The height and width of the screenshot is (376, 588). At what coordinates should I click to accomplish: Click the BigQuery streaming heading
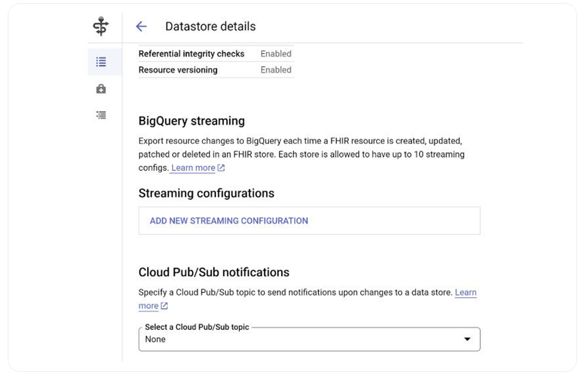click(191, 121)
